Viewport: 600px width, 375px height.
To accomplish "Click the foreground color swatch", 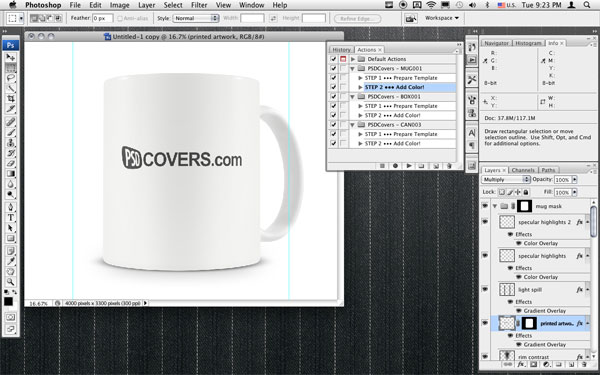I will click(8, 302).
